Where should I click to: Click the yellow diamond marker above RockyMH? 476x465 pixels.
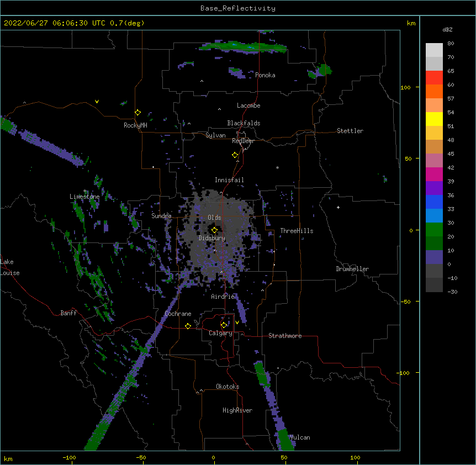tap(138, 113)
